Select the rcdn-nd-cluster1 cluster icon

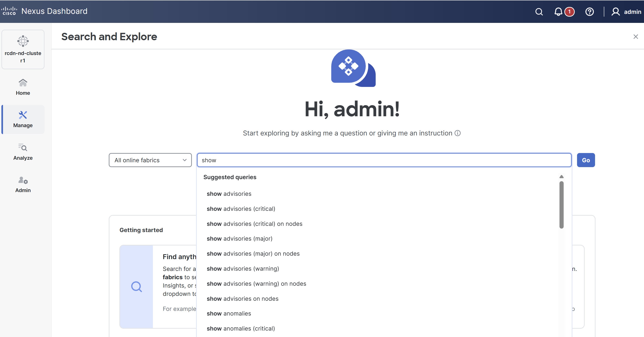click(x=23, y=41)
